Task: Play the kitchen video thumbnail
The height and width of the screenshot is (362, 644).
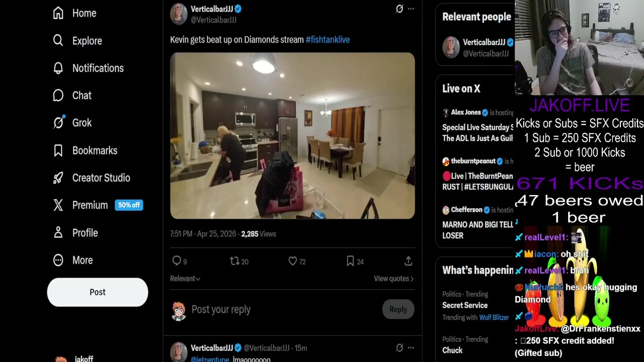Action: [292, 136]
